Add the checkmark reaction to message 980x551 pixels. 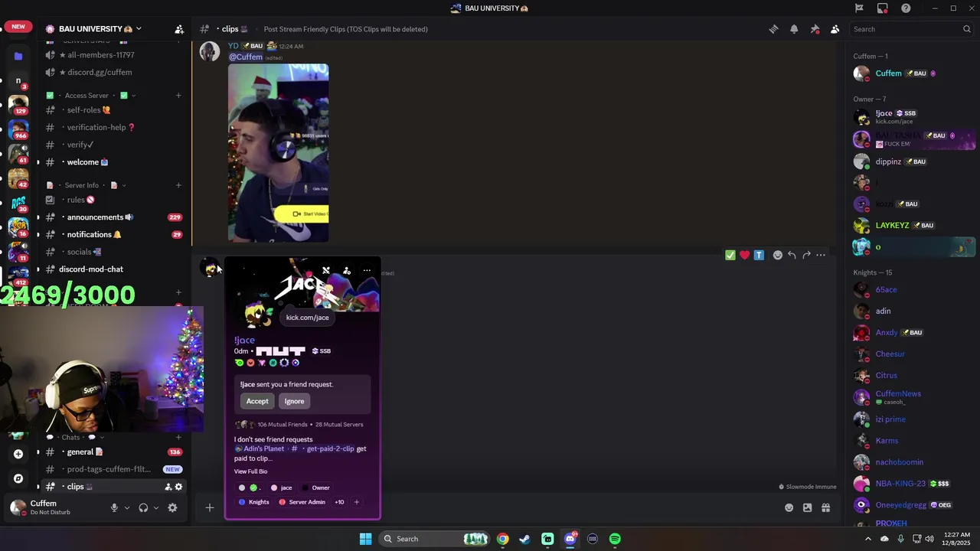tap(730, 255)
